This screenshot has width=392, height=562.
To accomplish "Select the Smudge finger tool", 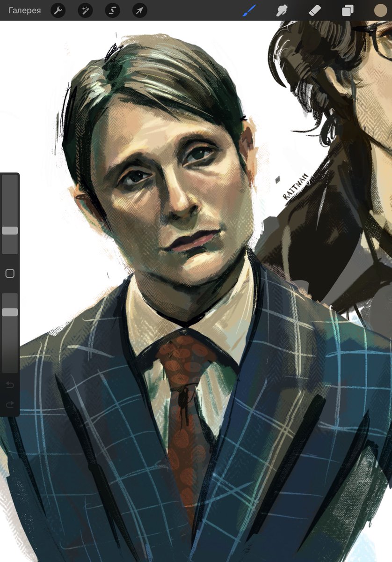I will point(282,10).
